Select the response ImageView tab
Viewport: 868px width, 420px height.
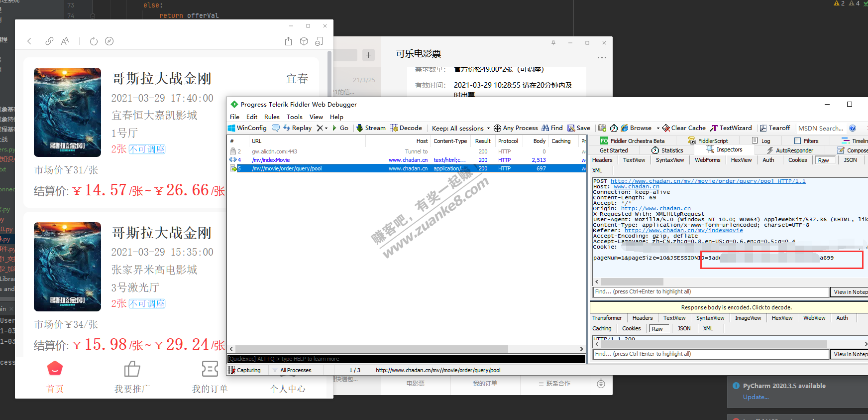[748, 318]
